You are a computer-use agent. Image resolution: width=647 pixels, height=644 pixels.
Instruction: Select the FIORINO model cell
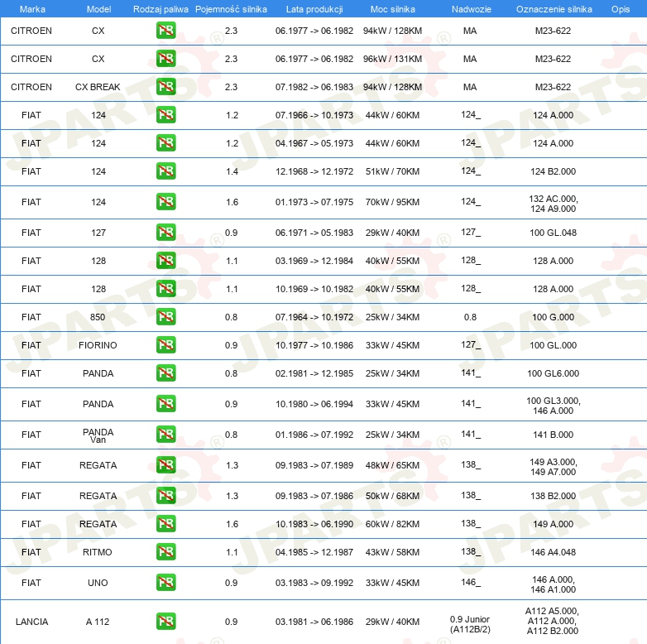click(x=98, y=345)
